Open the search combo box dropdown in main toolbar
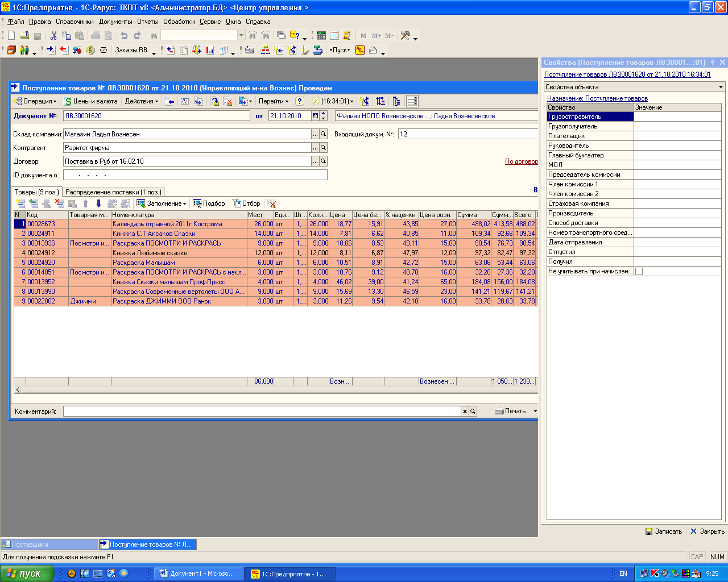728x582 pixels. pyautogui.click(x=241, y=35)
